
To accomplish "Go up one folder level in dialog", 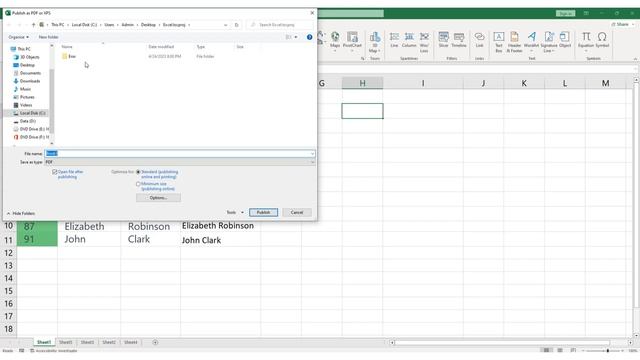I will pyautogui.click(x=33, y=25).
